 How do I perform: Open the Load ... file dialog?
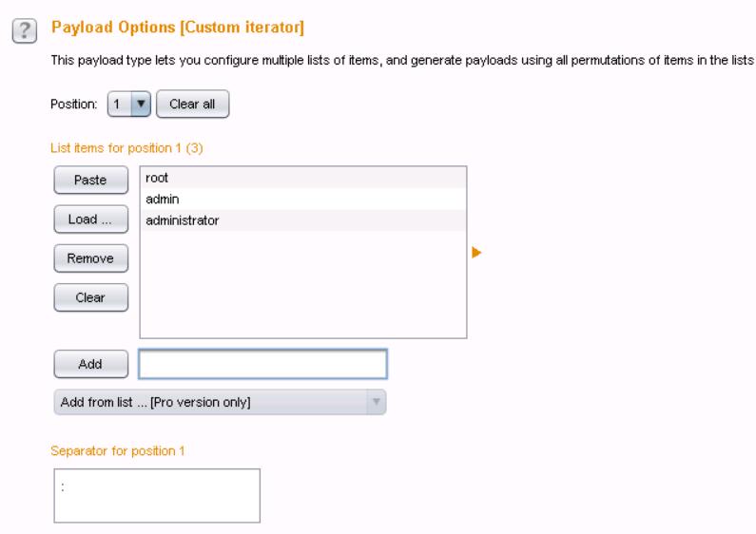[x=91, y=219]
